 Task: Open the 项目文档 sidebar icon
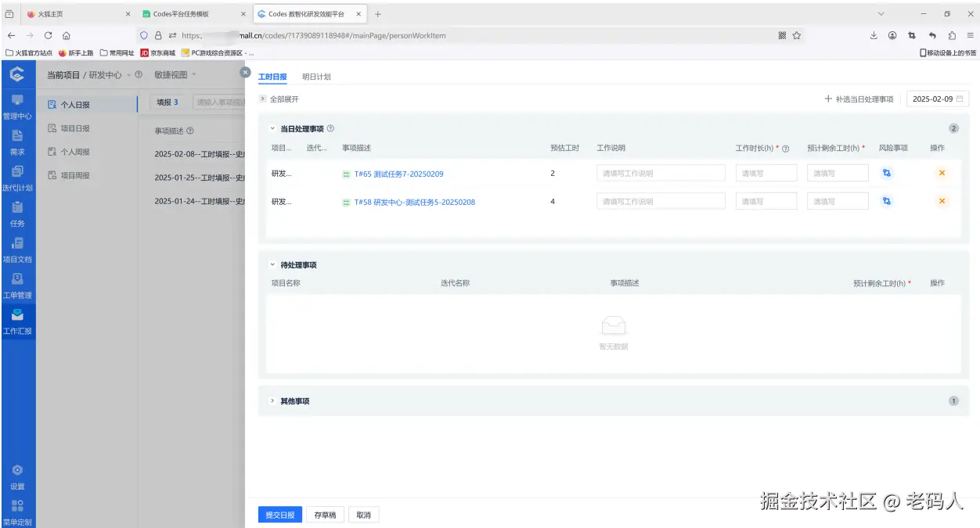coord(17,243)
